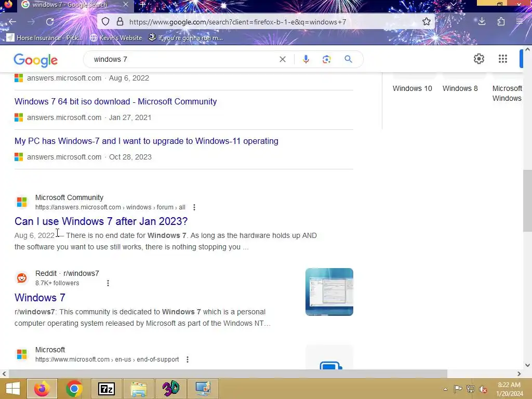532x399 pixels.
Task: Click the vertical scrollbar down arrow
Action: 527,365
